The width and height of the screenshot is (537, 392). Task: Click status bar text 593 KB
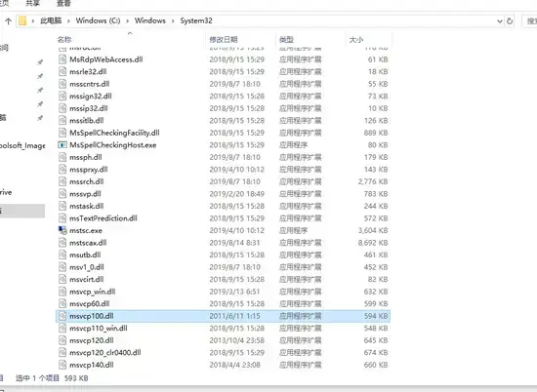[76, 378]
